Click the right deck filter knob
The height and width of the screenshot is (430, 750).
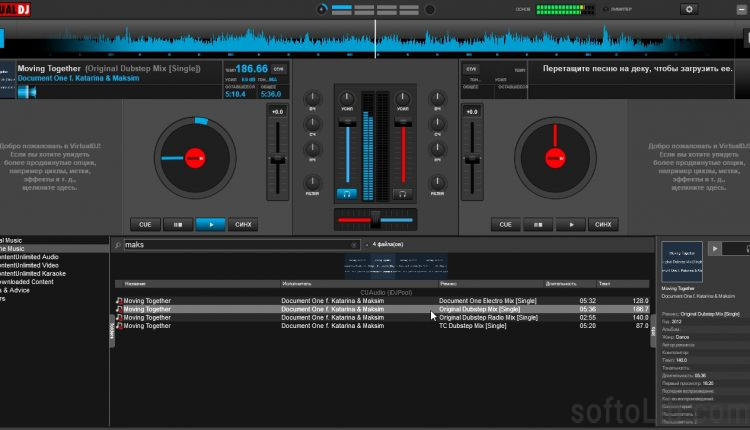point(437,182)
